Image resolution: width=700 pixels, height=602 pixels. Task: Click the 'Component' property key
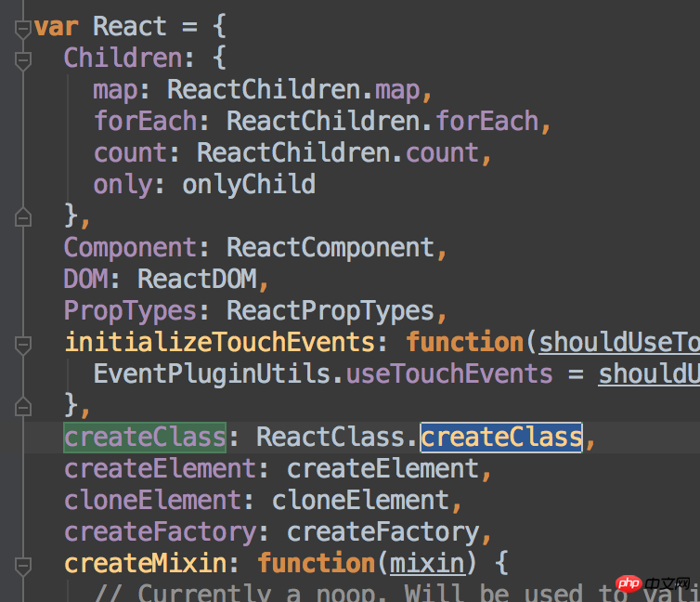(130, 248)
